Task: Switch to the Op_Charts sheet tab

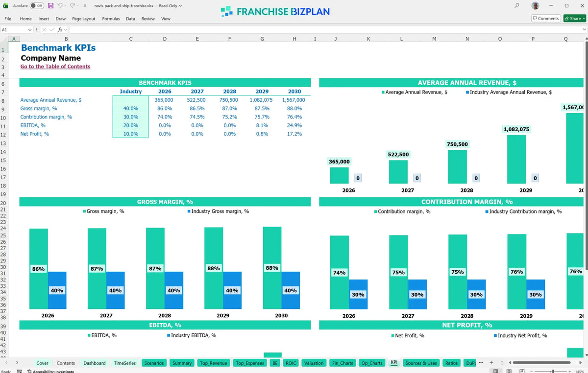Action: point(372,363)
